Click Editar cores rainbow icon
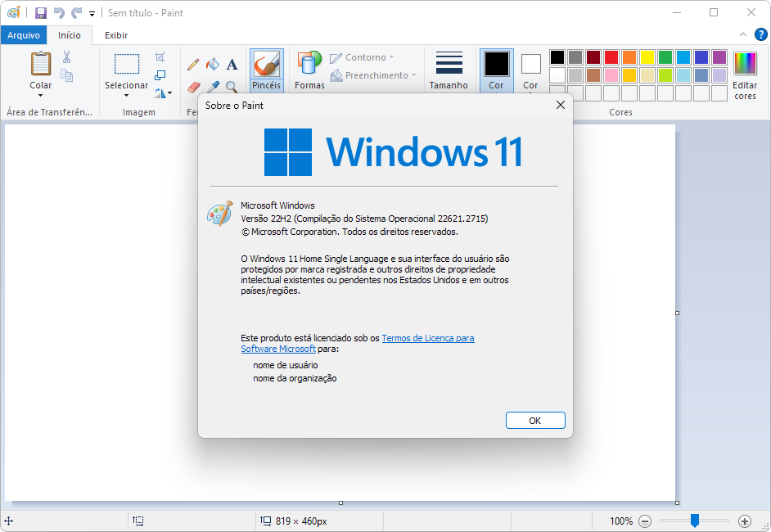Viewport: 771px width, 532px height. click(x=745, y=63)
